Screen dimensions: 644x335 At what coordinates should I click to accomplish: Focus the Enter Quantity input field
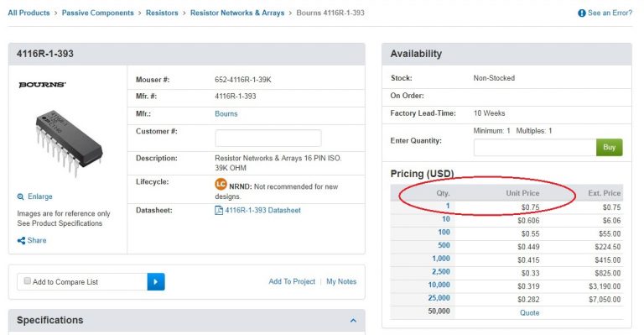pyautogui.click(x=535, y=147)
